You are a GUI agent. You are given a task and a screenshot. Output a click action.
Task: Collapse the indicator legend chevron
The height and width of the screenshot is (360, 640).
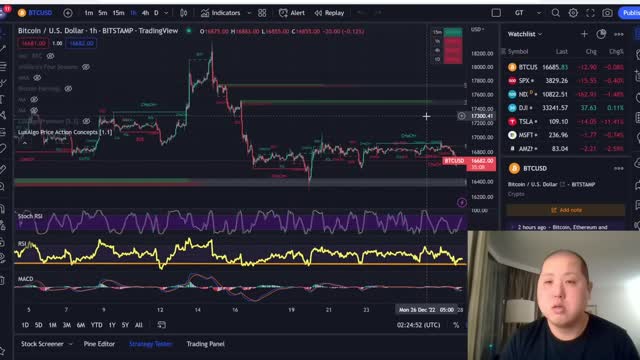pyautogui.click(x=24, y=143)
